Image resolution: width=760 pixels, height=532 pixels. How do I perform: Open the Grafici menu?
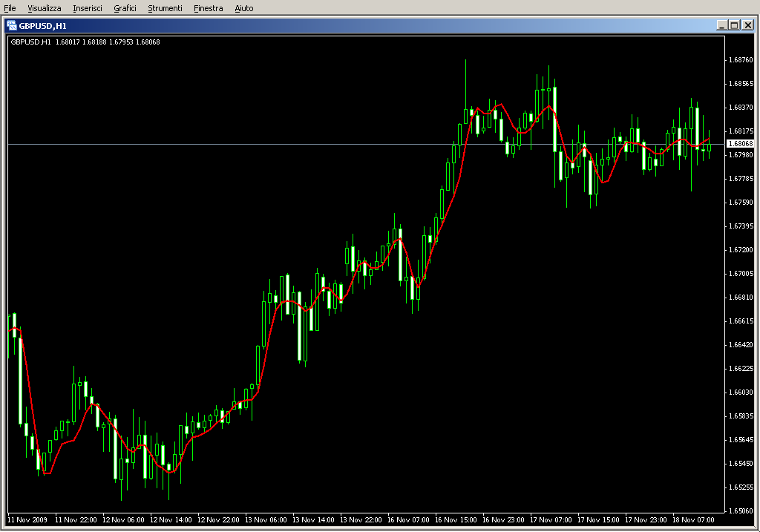point(125,8)
